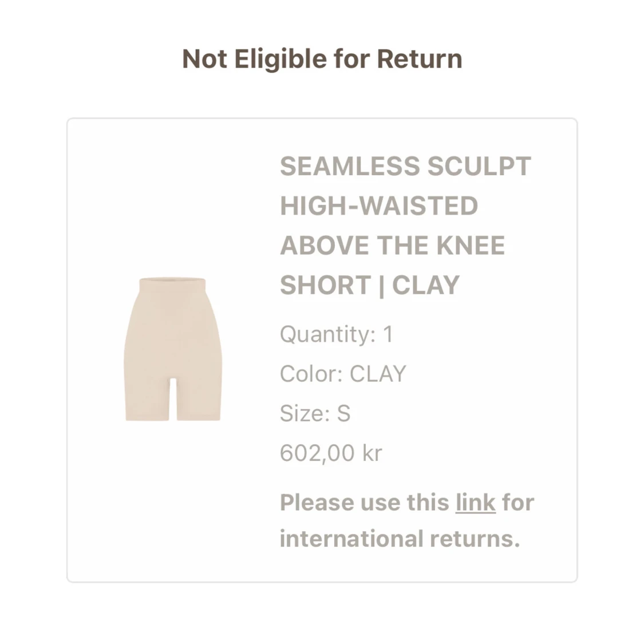Click the "HIGH-WAISTED" title line
Viewport: 644px width, 644px height.
click(x=378, y=206)
